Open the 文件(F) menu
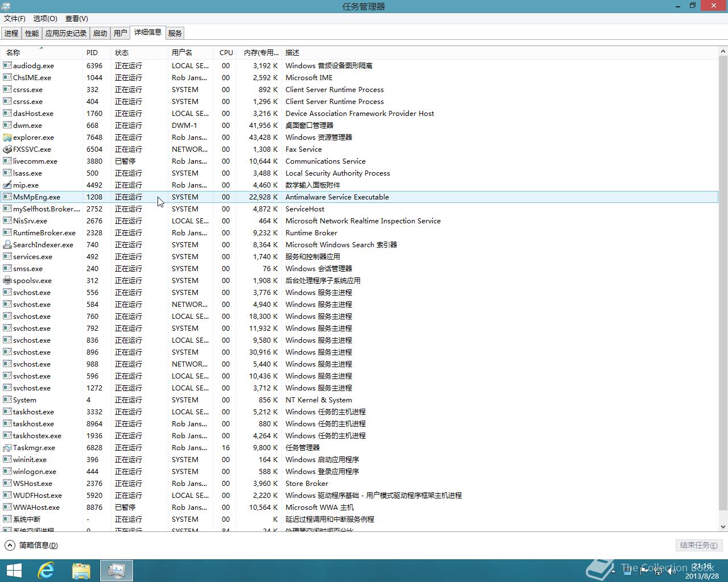Viewport: 728px width, 582px height. tap(15, 18)
